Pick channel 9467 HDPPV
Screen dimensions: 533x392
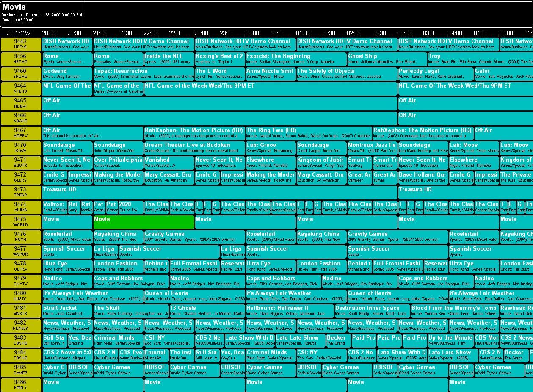21,133
